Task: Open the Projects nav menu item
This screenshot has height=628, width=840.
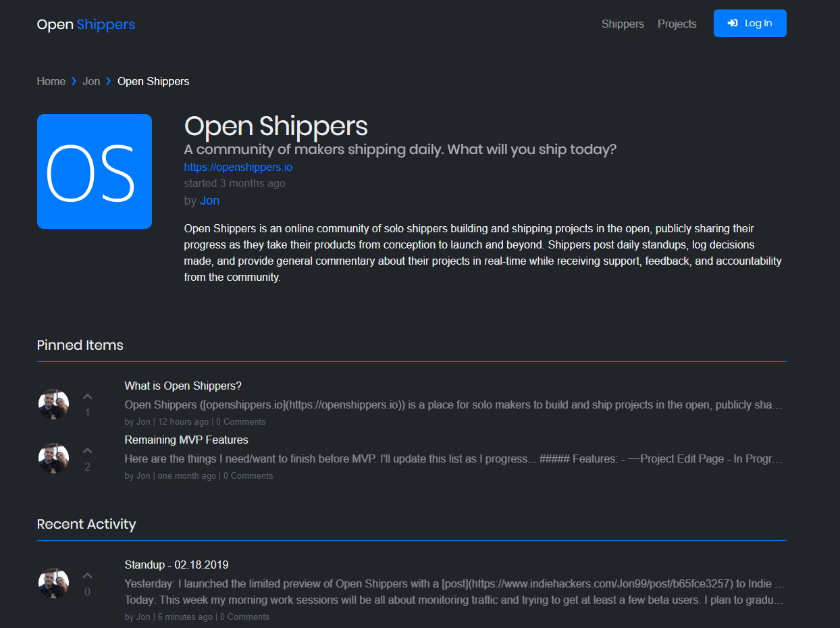Action: tap(677, 24)
